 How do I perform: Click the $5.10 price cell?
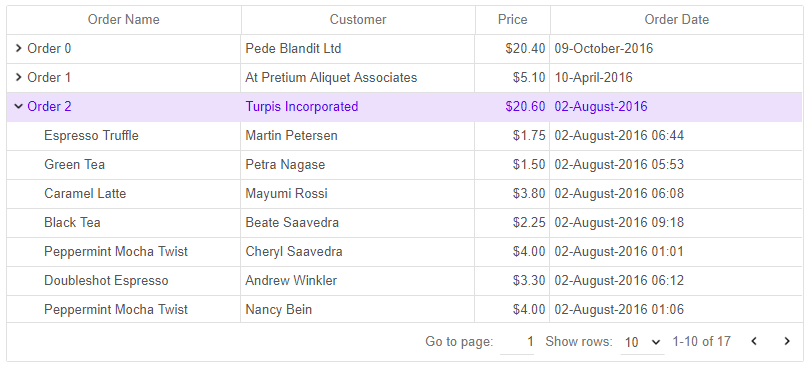[x=512, y=78]
